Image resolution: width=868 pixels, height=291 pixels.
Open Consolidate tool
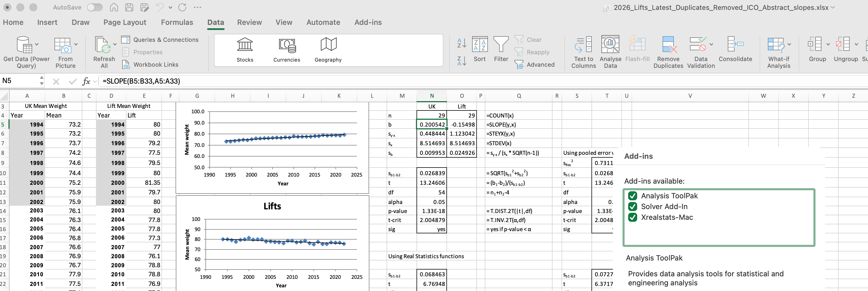click(x=735, y=49)
